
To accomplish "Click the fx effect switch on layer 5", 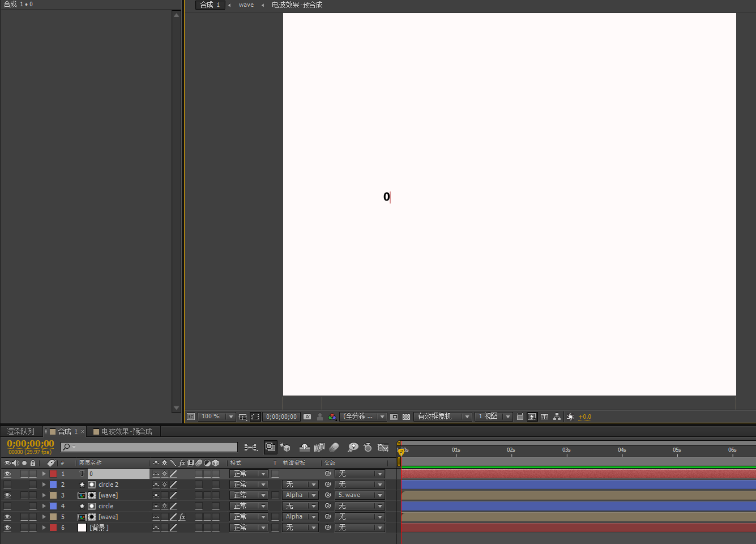I will coord(182,517).
